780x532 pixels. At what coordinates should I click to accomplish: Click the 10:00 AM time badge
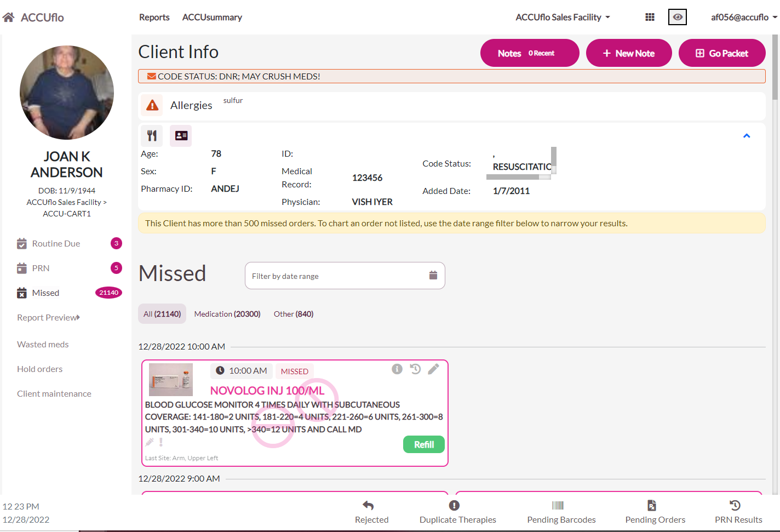click(x=241, y=371)
